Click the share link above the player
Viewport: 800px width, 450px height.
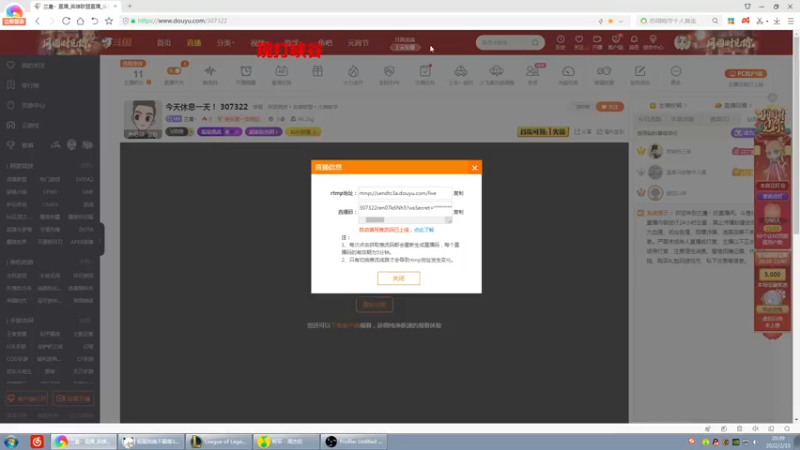(x=583, y=132)
